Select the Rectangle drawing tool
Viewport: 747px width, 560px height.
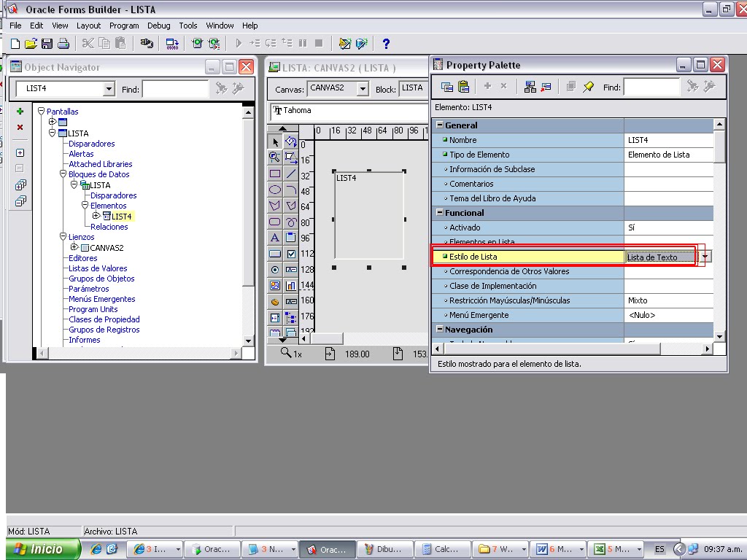click(275, 174)
